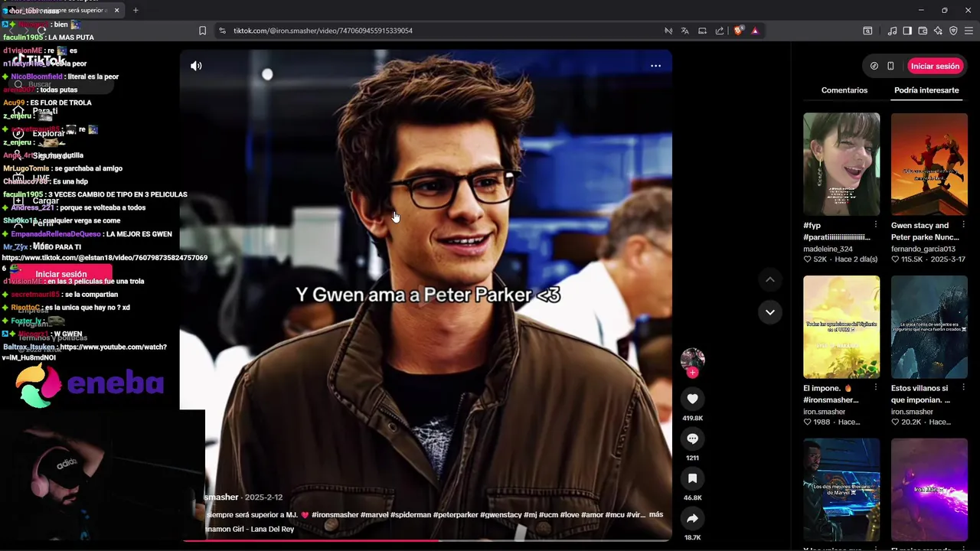This screenshot has height=551, width=980.
Task: Click the 419.8K likes count
Action: click(x=692, y=419)
